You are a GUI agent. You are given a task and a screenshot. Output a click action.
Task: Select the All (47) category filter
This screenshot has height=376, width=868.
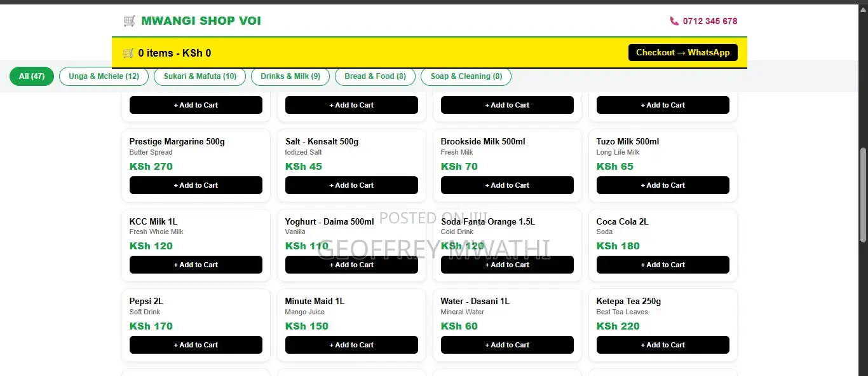pos(32,76)
